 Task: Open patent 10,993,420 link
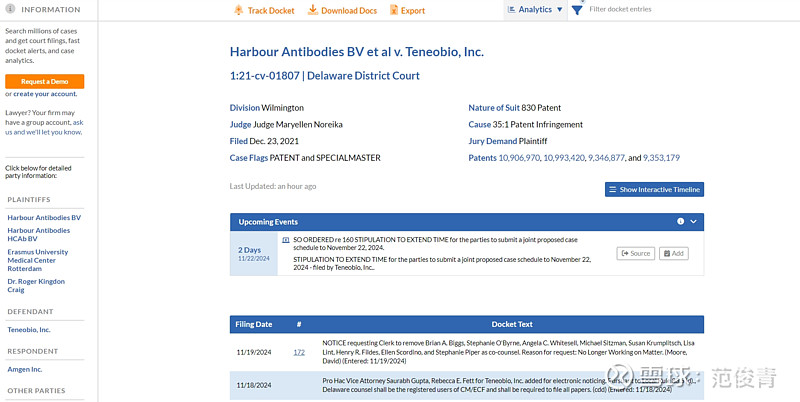[x=564, y=158]
